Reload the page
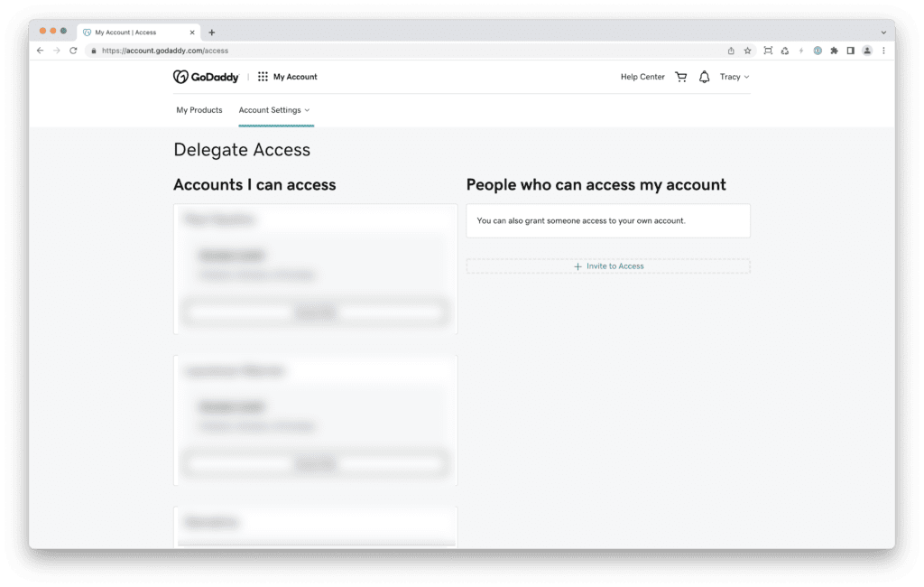This screenshot has height=587, width=924. pyautogui.click(x=73, y=51)
